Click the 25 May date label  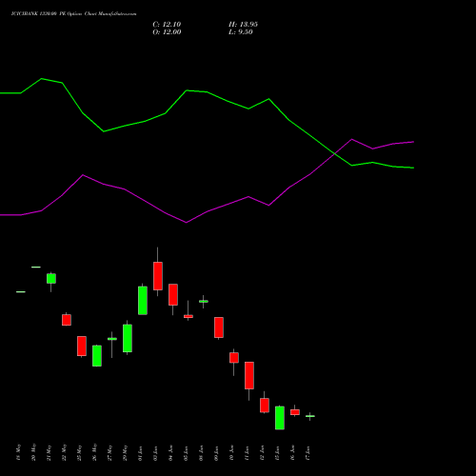(x=79, y=452)
